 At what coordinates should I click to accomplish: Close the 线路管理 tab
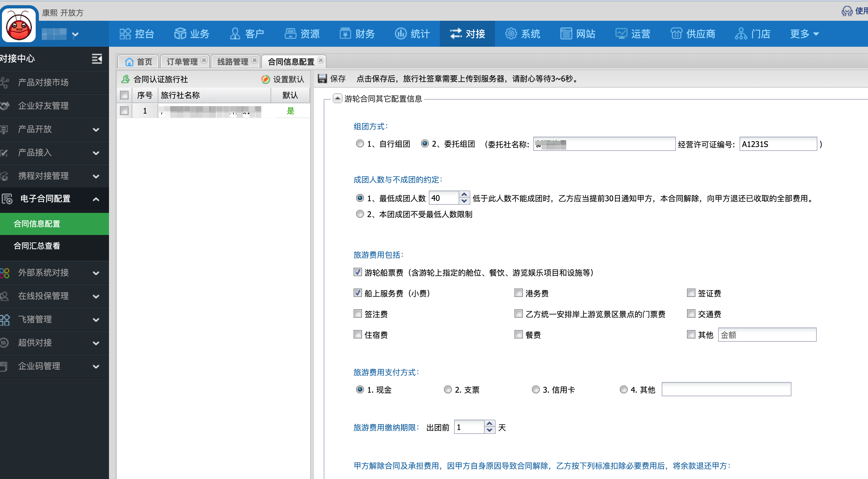pyautogui.click(x=254, y=60)
